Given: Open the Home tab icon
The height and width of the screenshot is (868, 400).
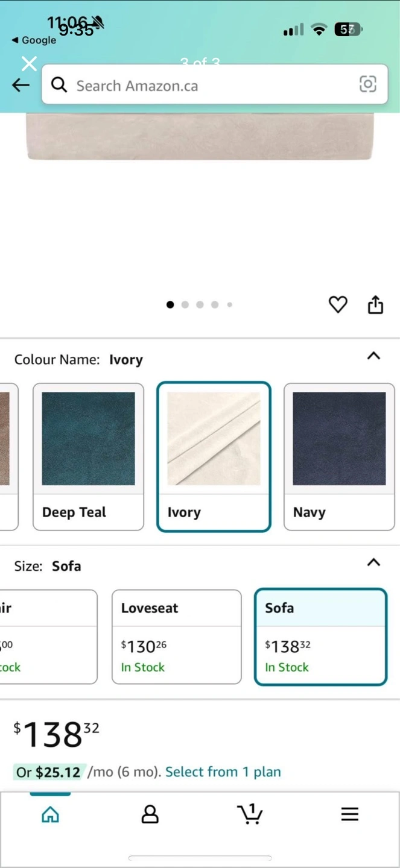Looking at the screenshot, I should [50, 814].
